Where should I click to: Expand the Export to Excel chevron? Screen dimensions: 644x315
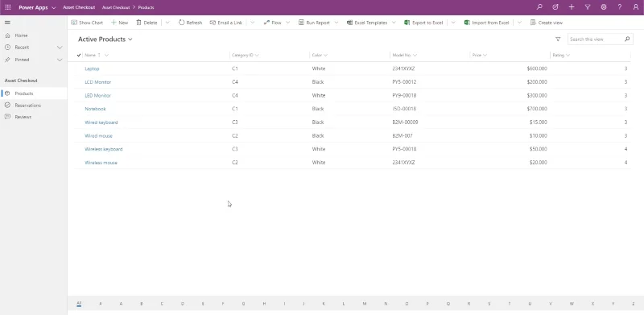tap(453, 23)
